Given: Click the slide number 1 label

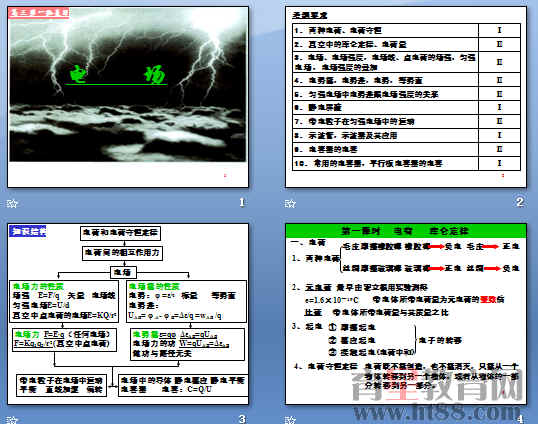Looking at the screenshot, I should click(x=242, y=202).
